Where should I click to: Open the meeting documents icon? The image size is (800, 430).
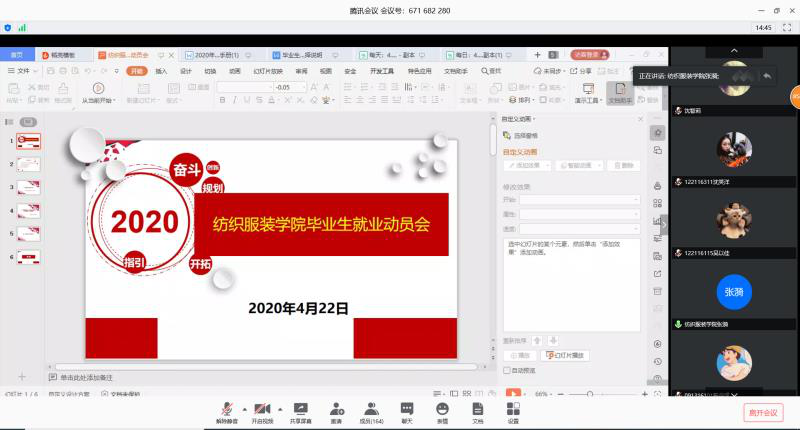(x=477, y=410)
